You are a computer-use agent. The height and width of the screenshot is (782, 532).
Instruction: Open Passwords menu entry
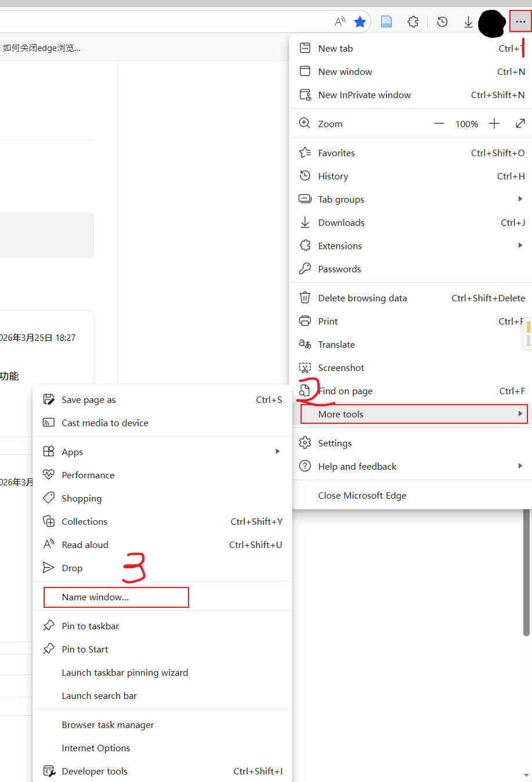click(x=411, y=269)
